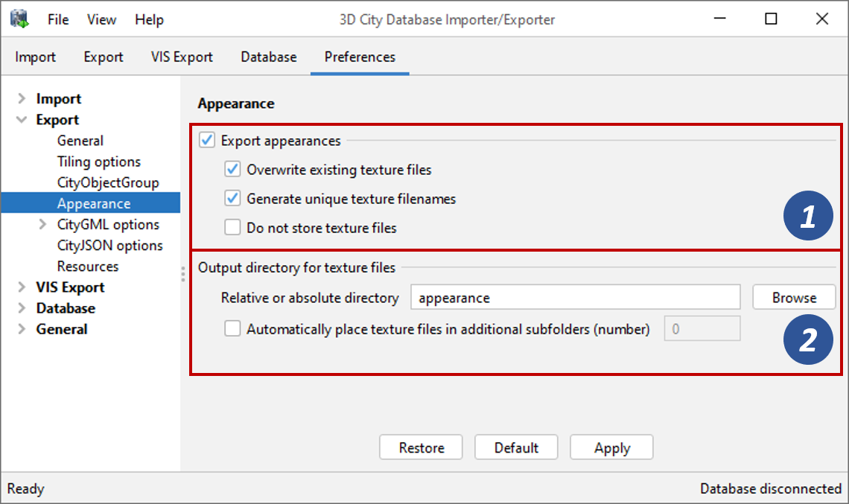Switch to the Export tab
This screenshot has height=504, width=849.
[103, 57]
